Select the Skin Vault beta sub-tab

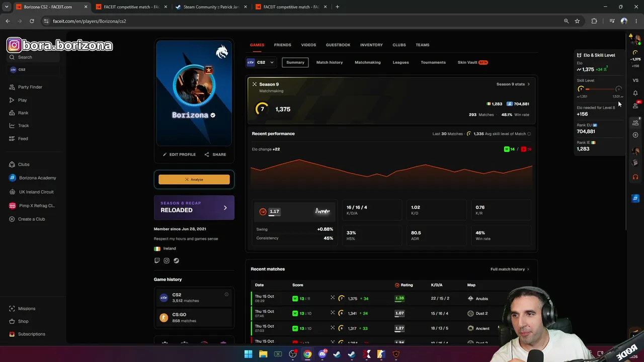coord(472,62)
